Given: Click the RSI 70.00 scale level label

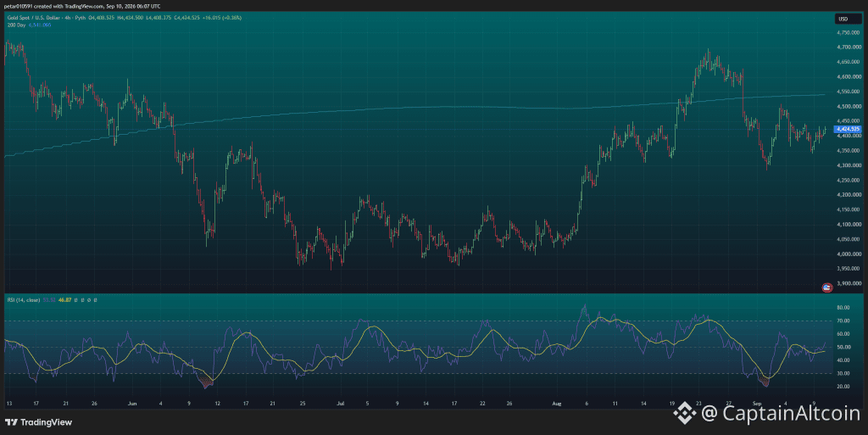Looking at the screenshot, I should pyautogui.click(x=843, y=321).
